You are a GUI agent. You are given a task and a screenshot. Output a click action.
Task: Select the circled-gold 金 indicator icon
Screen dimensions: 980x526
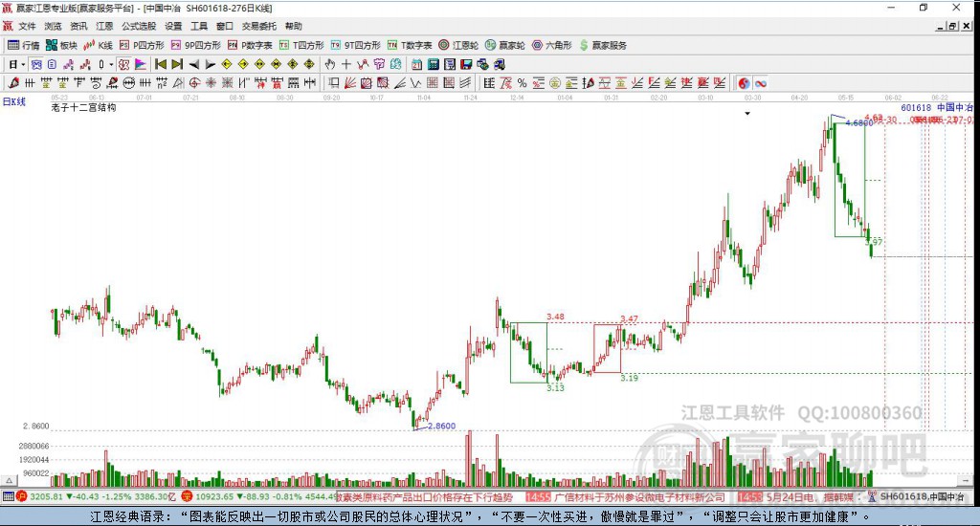(554, 83)
